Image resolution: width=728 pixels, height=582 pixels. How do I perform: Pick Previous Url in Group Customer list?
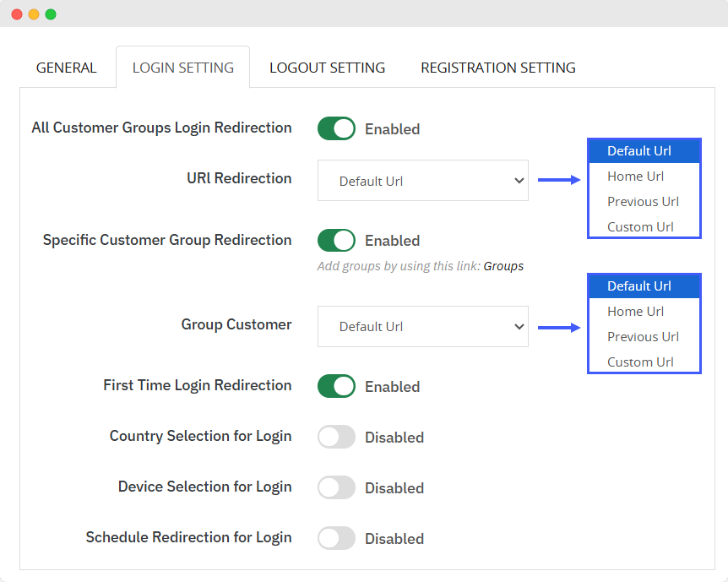[x=644, y=337]
